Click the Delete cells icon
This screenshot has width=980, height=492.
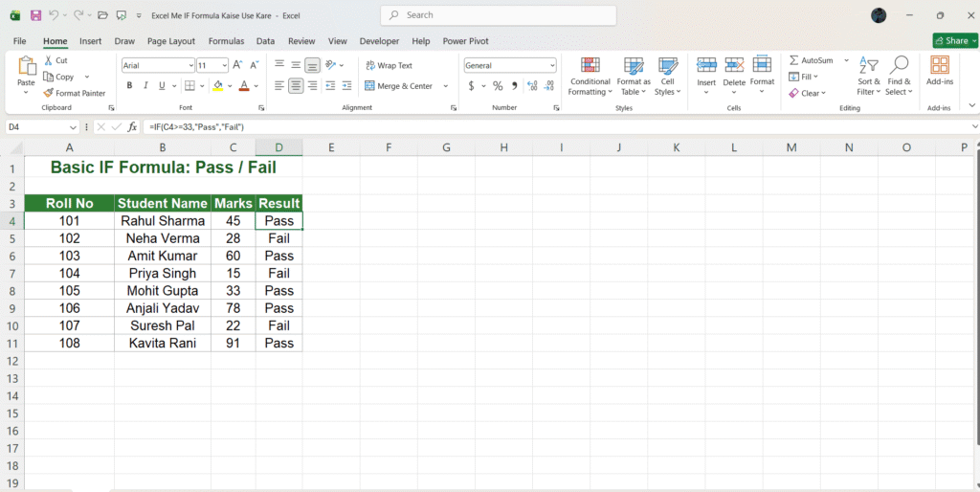point(734,65)
